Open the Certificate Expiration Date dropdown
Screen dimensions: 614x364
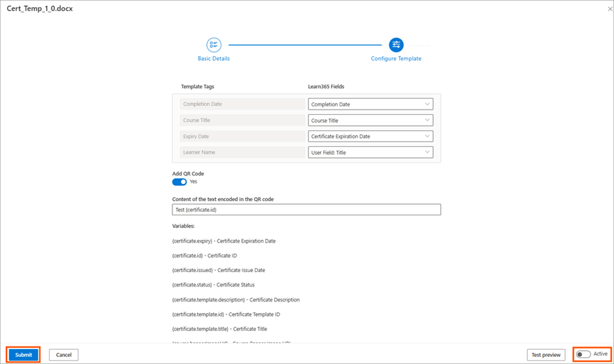370,136
